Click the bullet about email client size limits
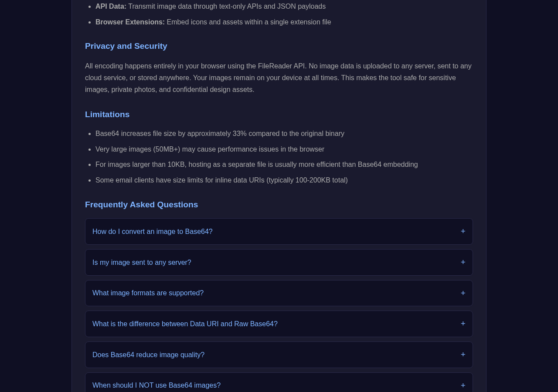The width and height of the screenshot is (558, 392). tap(221, 180)
